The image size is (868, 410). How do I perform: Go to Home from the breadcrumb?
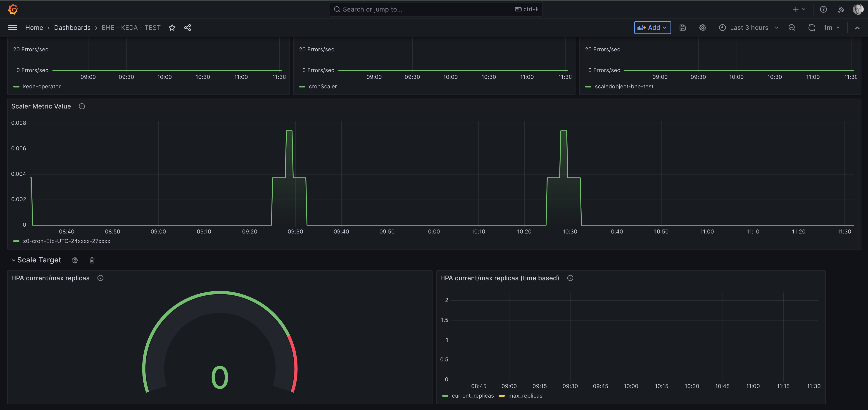click(x=34, y=28)
